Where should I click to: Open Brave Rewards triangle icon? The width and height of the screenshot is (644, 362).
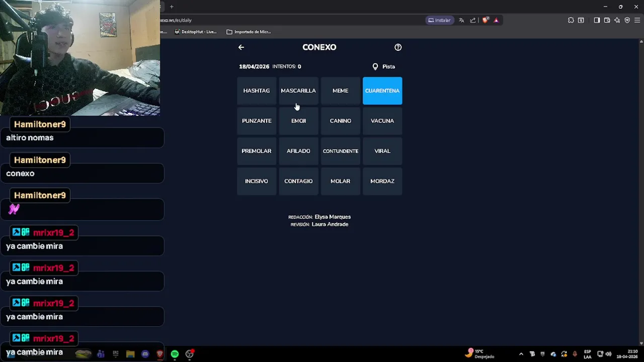(x=496, y=20)
